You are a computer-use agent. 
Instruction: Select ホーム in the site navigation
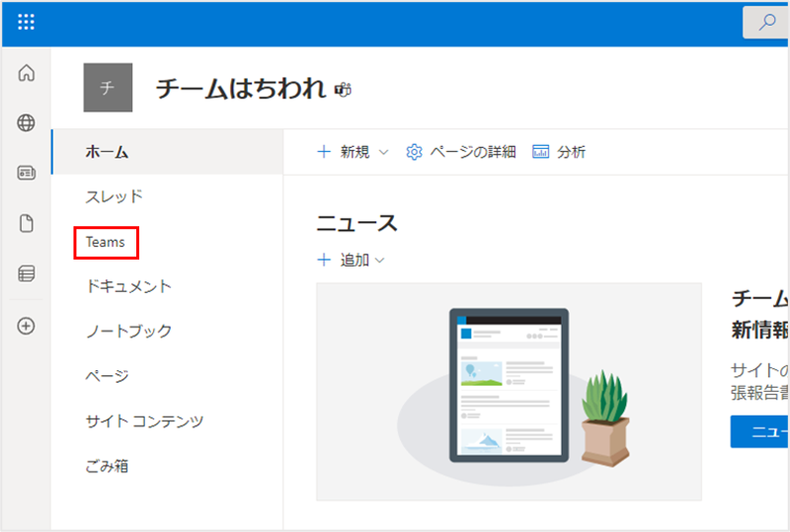click(x=107, y=151)
